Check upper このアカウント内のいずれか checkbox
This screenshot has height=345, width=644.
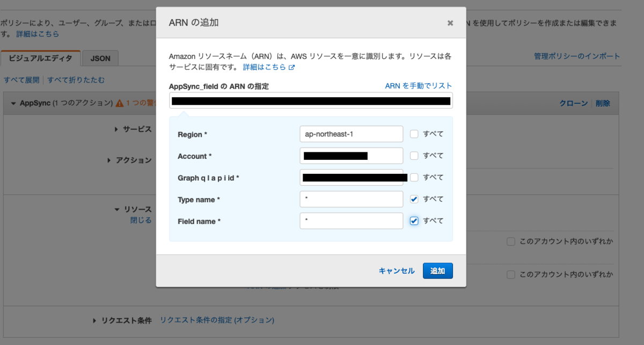511,241
